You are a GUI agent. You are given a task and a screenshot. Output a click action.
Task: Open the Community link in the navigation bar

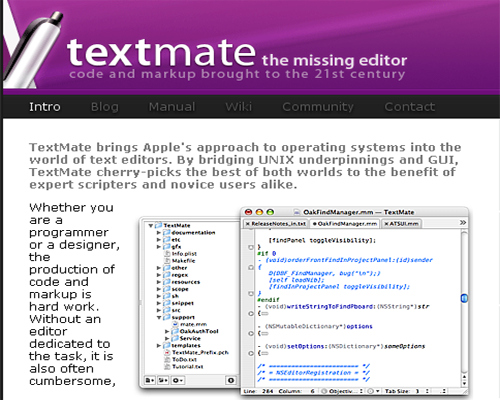[318, 107]
